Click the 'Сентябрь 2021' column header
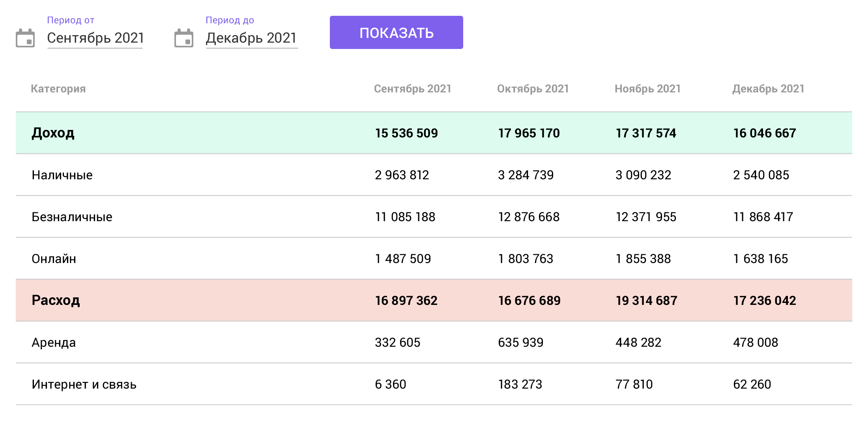 412,89
